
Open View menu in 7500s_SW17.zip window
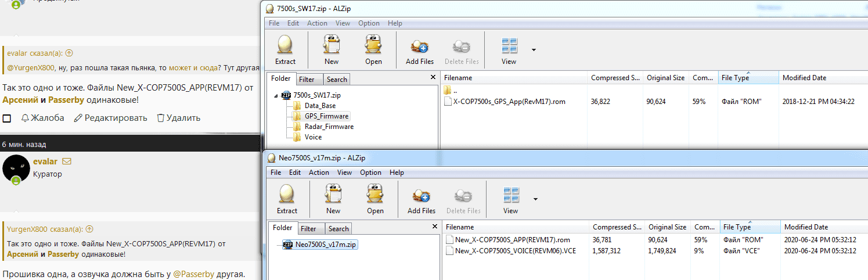pyautogui.click(x=343, y=23)
